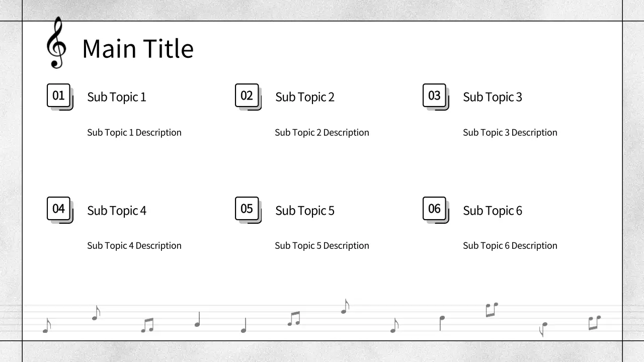Click the 03 number badge

435,96
